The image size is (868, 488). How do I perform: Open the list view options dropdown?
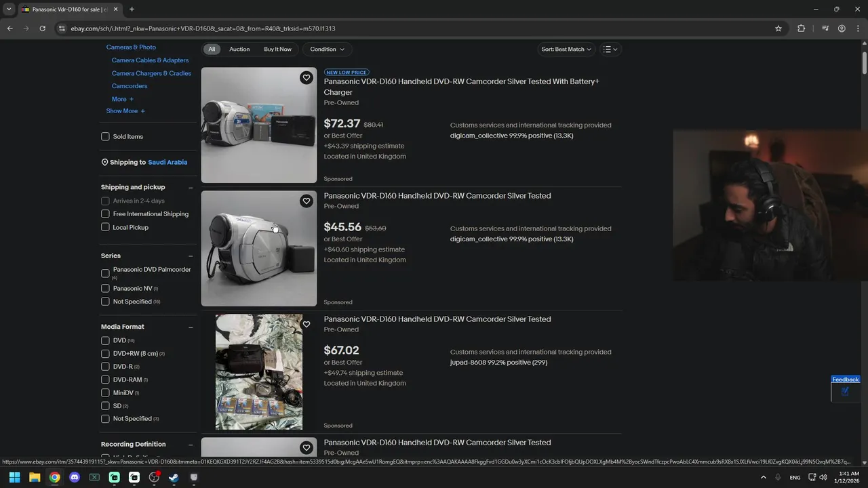tap(610, 49)
